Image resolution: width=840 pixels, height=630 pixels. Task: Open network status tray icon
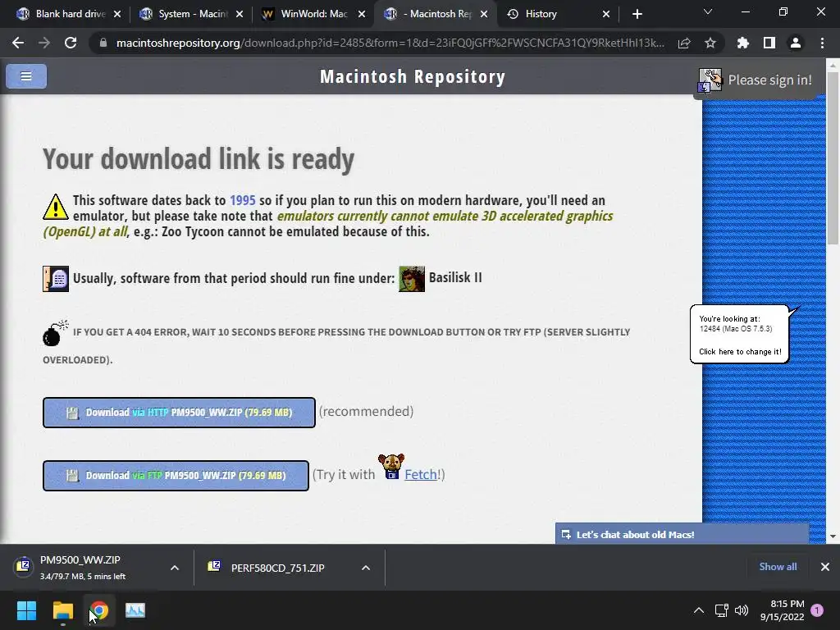tap(722, 610)
